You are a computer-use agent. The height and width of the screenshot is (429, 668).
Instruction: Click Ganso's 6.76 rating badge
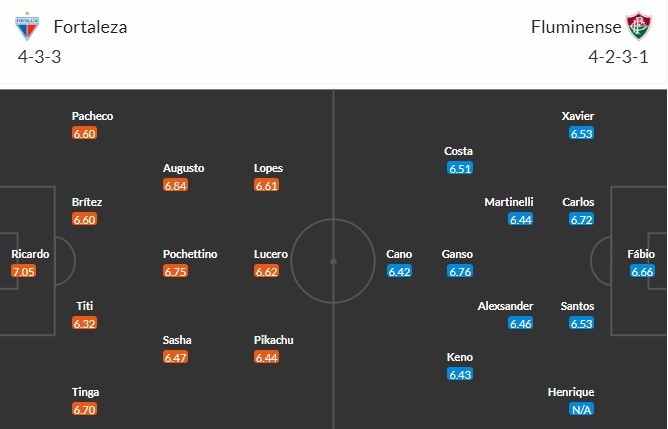[x=460, y=271]
